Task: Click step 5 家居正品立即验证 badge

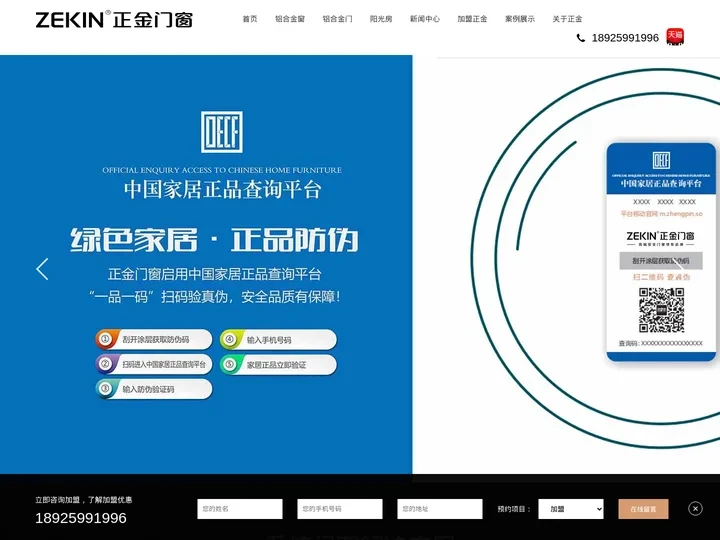Action: (x=278, y=365)
